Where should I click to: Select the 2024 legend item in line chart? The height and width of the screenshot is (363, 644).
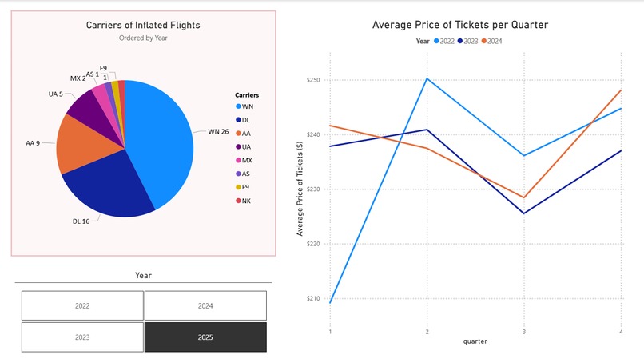[x=492, y=41]
